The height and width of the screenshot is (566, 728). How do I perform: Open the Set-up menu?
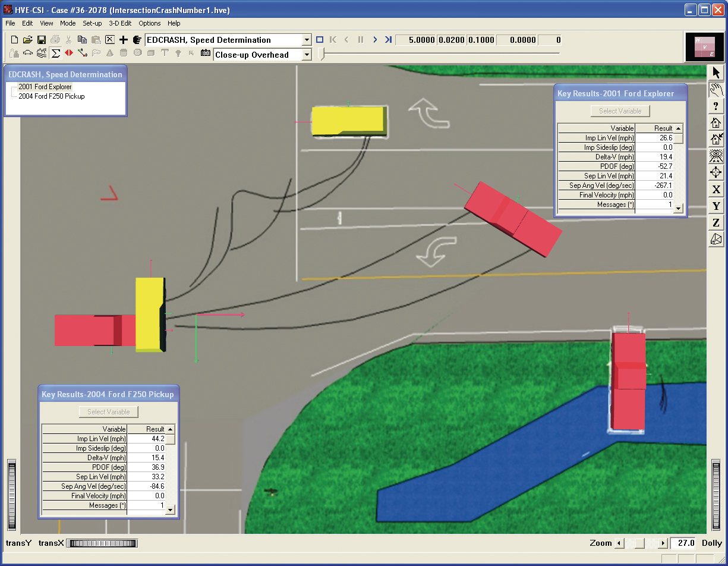[92, 23]
